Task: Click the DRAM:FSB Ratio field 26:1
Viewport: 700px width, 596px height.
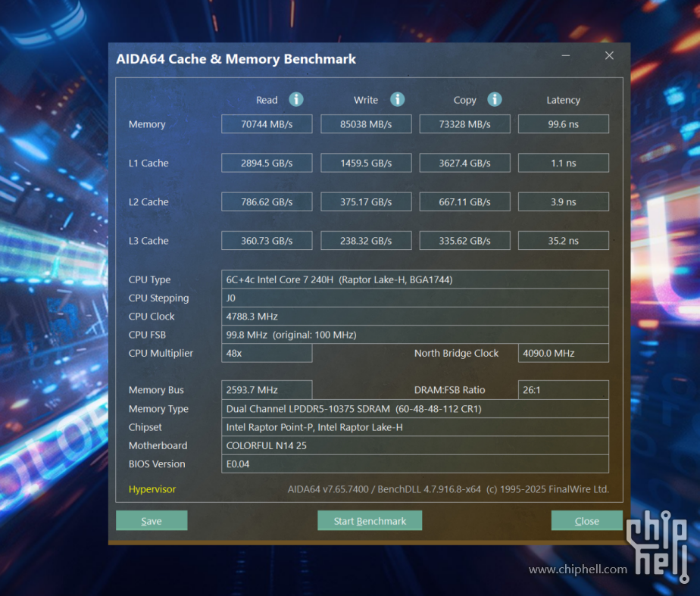Action: [x=563, y=390]
